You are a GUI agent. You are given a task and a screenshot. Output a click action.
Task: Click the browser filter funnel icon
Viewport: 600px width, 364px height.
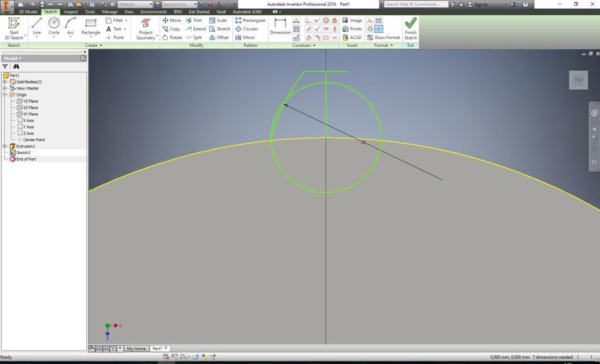tap(5, 67)
